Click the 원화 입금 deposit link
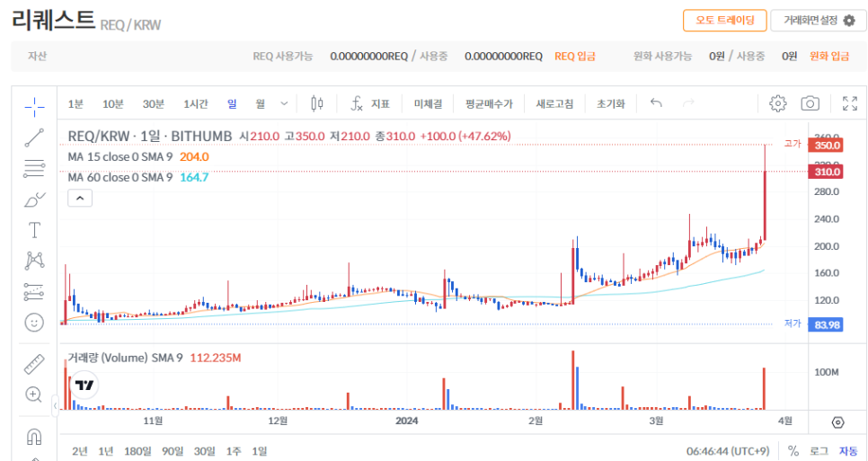 (x=829, y=57)
